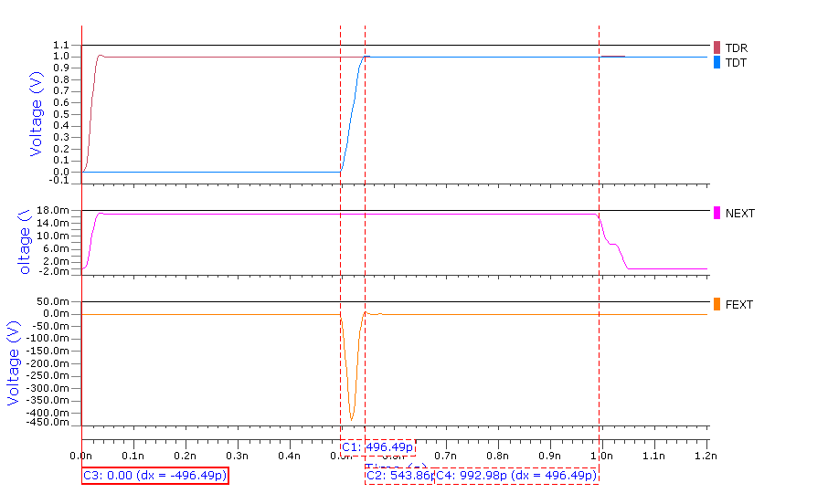Select the TDR legend label

(x=736, y=48)
